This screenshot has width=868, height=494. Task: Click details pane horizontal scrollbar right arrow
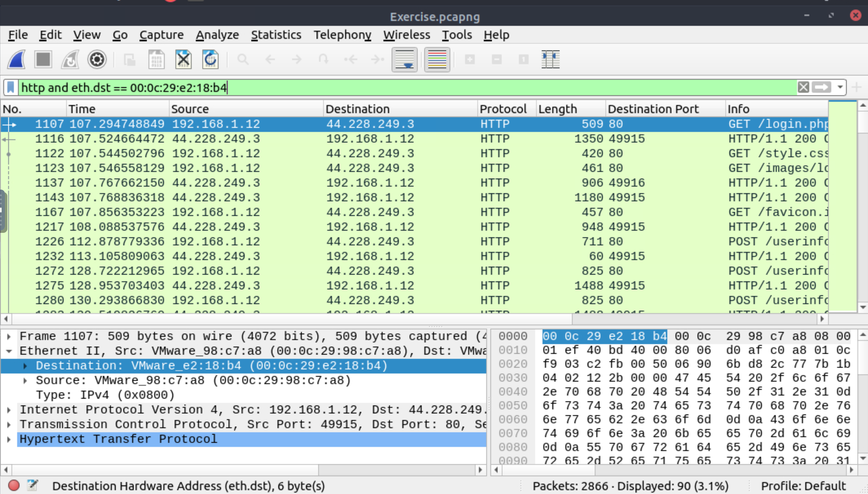(x=480, y=470)
